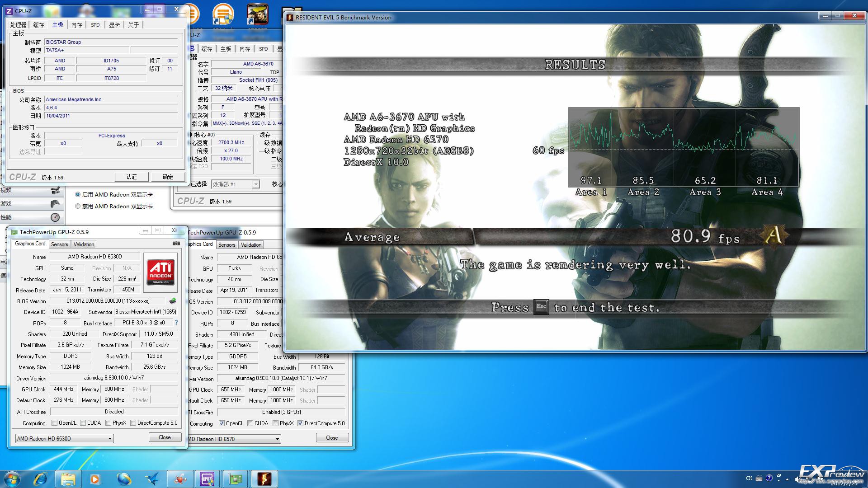Click the Bus Interface question mark icon
868x488 pixels.
pyautogui.click(x=176, y=323)
